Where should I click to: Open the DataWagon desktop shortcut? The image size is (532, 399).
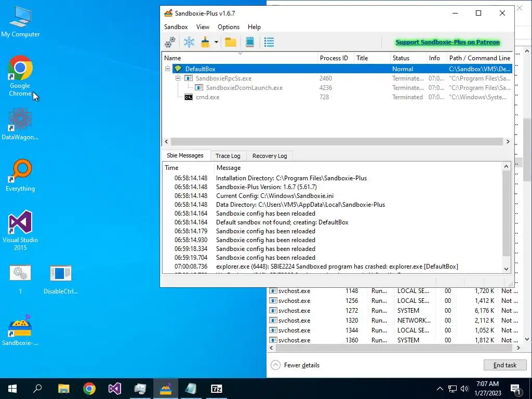pos(20,124)
